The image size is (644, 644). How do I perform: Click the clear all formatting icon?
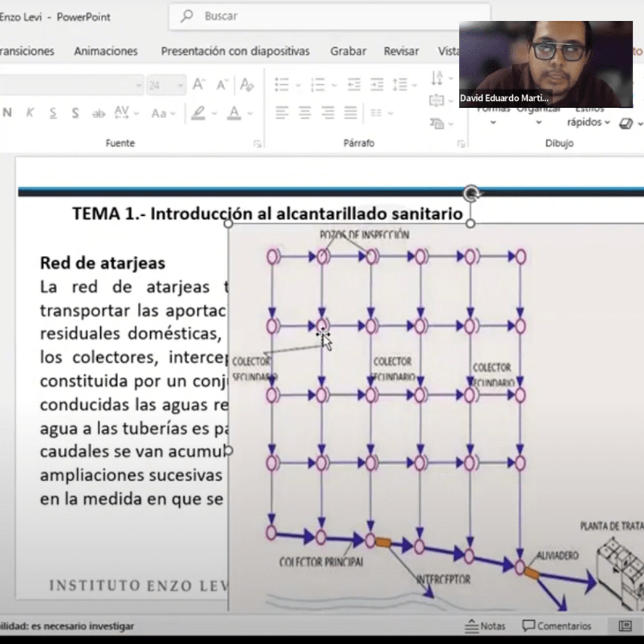pos(247,85)
